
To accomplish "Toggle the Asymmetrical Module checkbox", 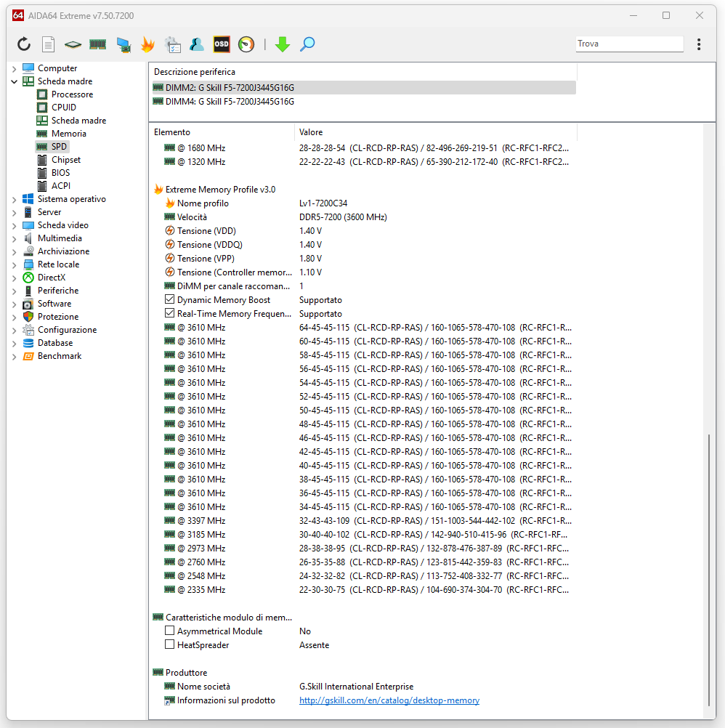I will pos(170,631).
